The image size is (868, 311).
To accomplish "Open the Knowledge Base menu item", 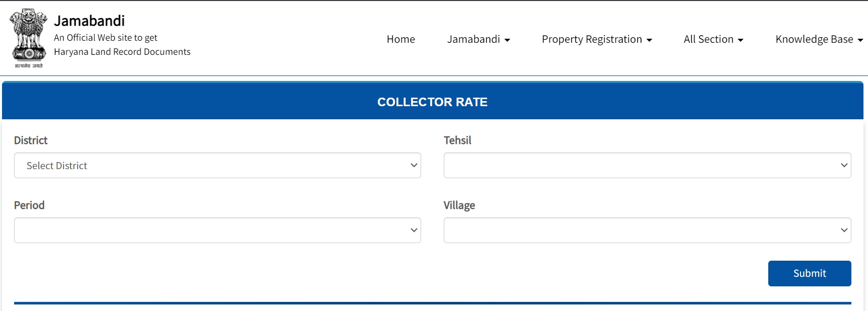I will pos(817,39).
